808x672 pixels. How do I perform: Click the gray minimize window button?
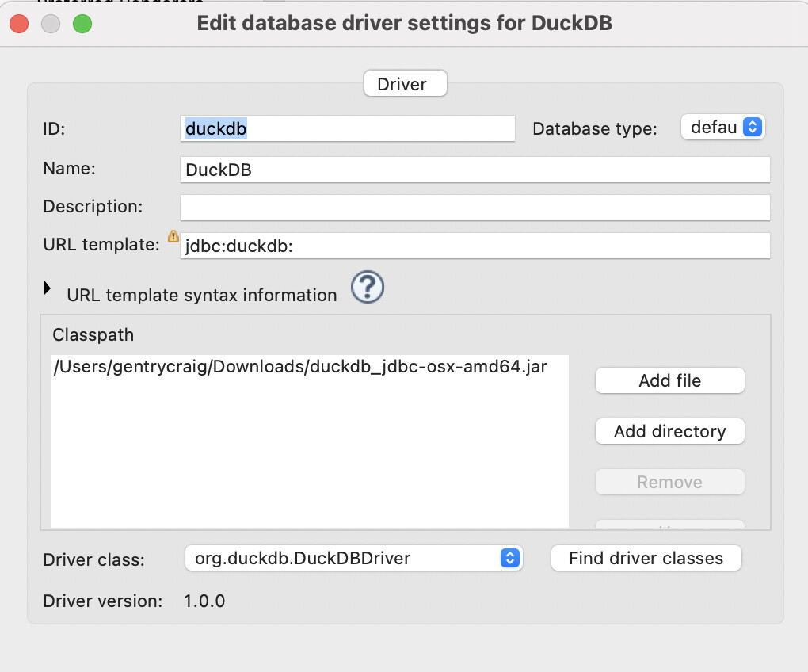point(51,24)
